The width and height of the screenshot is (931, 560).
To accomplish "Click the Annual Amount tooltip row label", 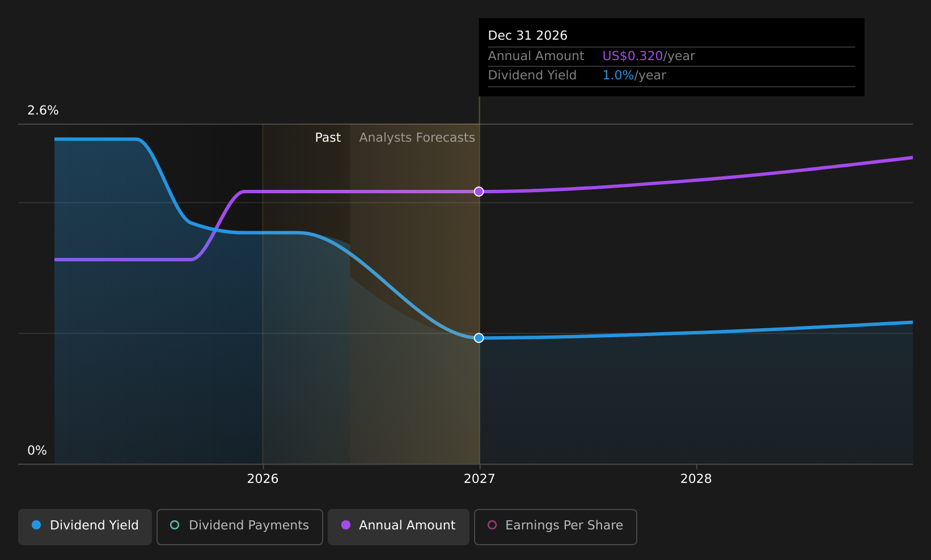I will pyautogui.click(x=536, y=56).
